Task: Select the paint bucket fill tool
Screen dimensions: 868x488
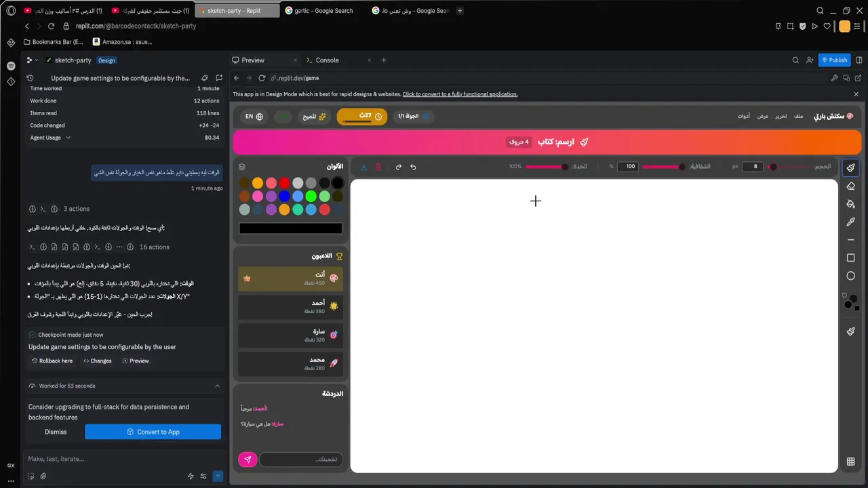Action: 851,204
